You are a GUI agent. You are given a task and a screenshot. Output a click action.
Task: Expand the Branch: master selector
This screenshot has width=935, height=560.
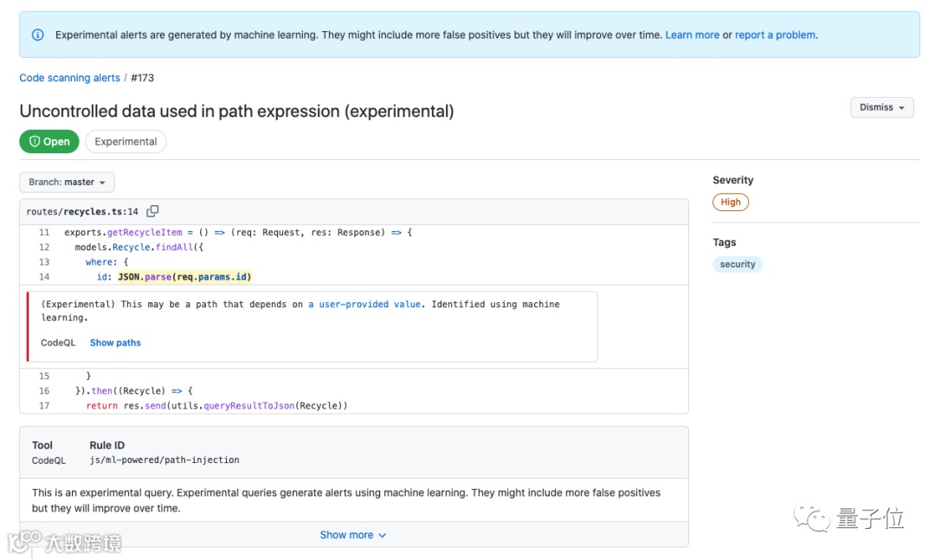click(x=67, y=183)
